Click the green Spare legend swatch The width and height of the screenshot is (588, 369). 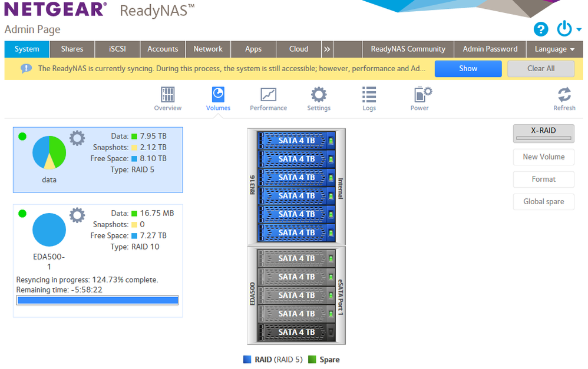coord(312,360)
